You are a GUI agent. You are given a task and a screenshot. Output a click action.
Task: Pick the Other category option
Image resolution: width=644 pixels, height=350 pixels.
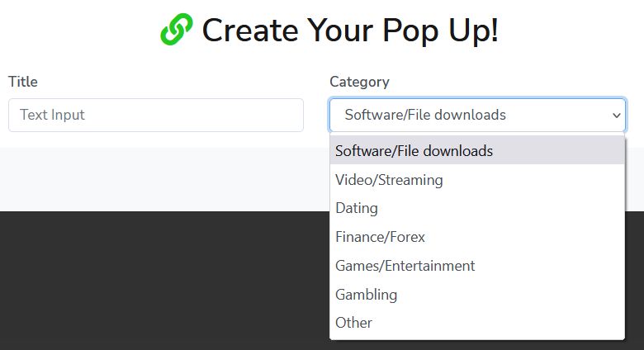(x=353, y=323)
